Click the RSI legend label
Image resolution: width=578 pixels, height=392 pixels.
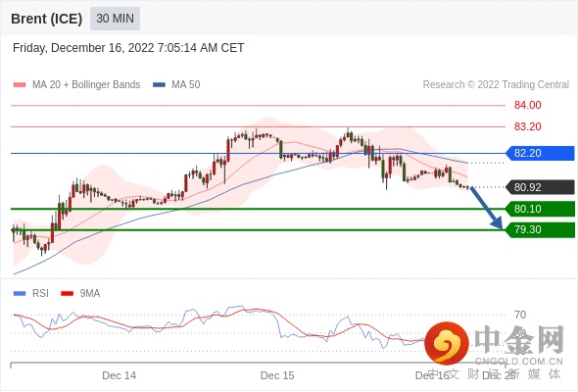[x=40, y=294]
